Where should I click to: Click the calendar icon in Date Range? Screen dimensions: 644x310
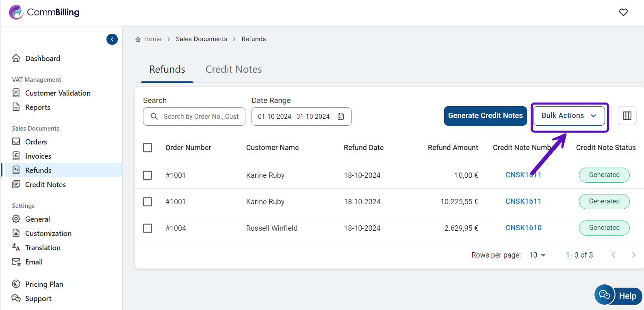click(340, 117)
